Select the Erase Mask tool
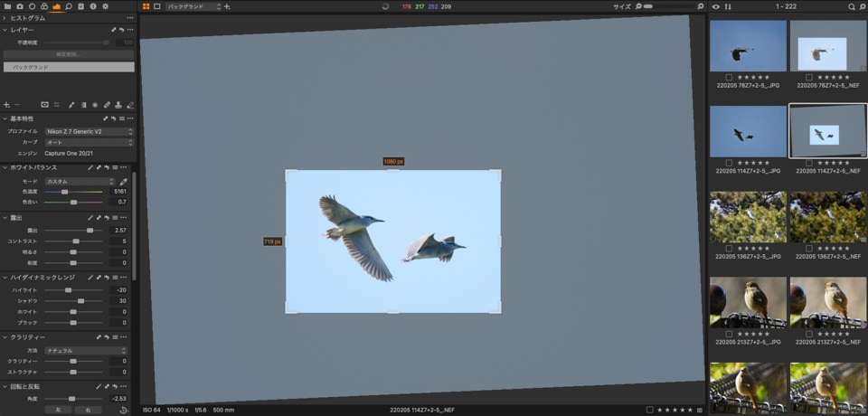 point(130,104)
